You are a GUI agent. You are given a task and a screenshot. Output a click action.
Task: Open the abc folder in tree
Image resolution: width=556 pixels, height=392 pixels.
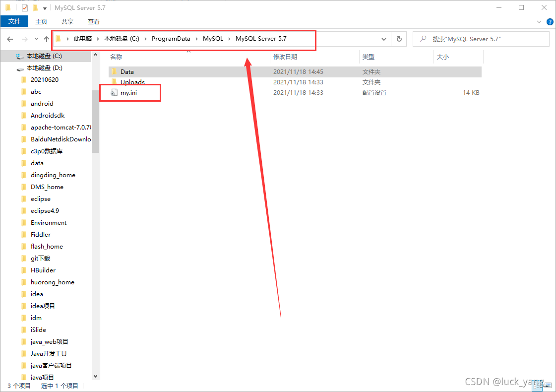36,91
